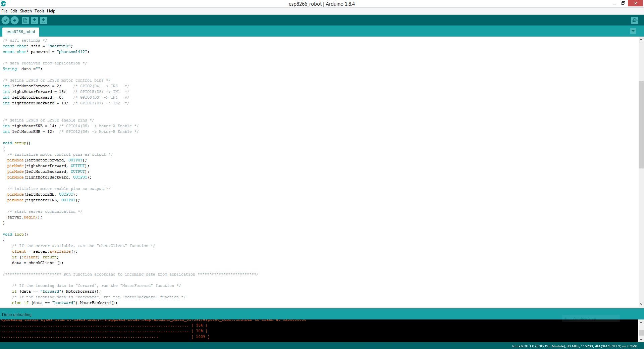Click the Verify checkmark toolbar icon
644x349 pixels.
coord(5,20)
